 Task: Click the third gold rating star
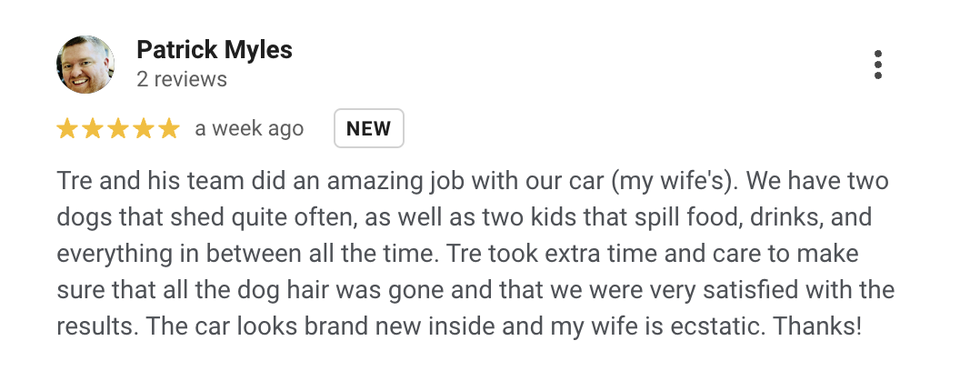tap(118, 129)
